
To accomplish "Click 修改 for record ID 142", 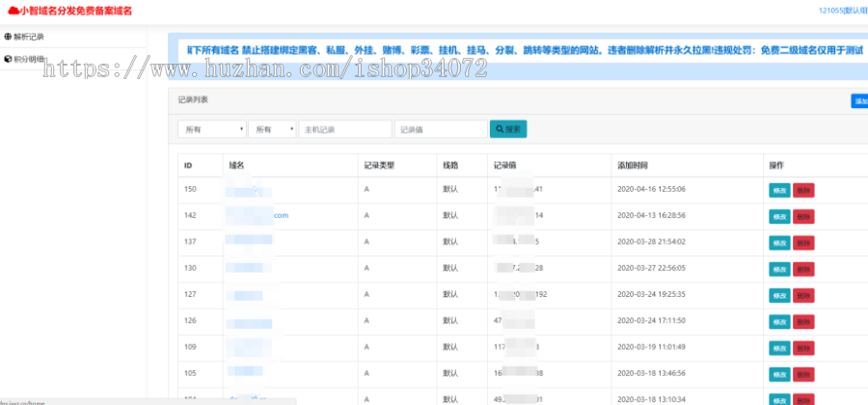I will (x=779, y=216).
